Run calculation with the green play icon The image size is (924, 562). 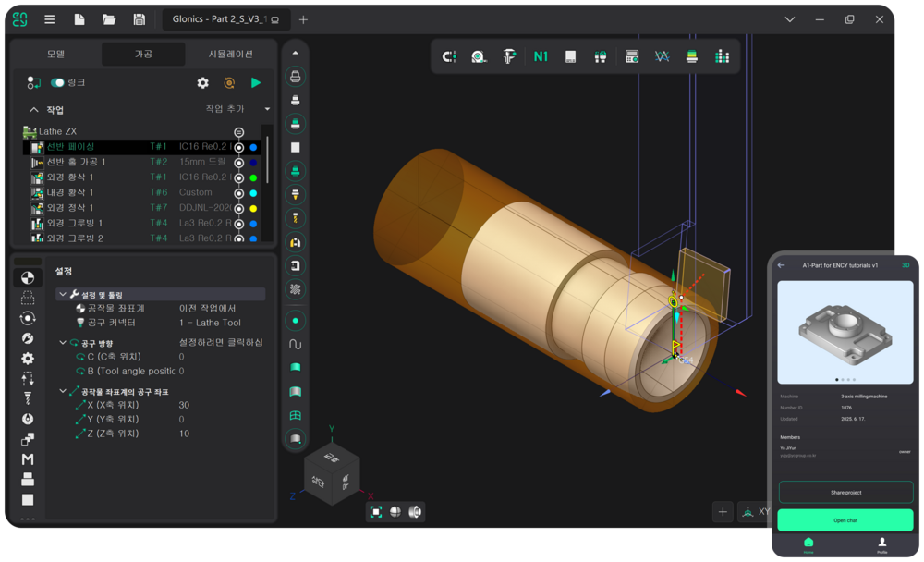tap(256, 83)
